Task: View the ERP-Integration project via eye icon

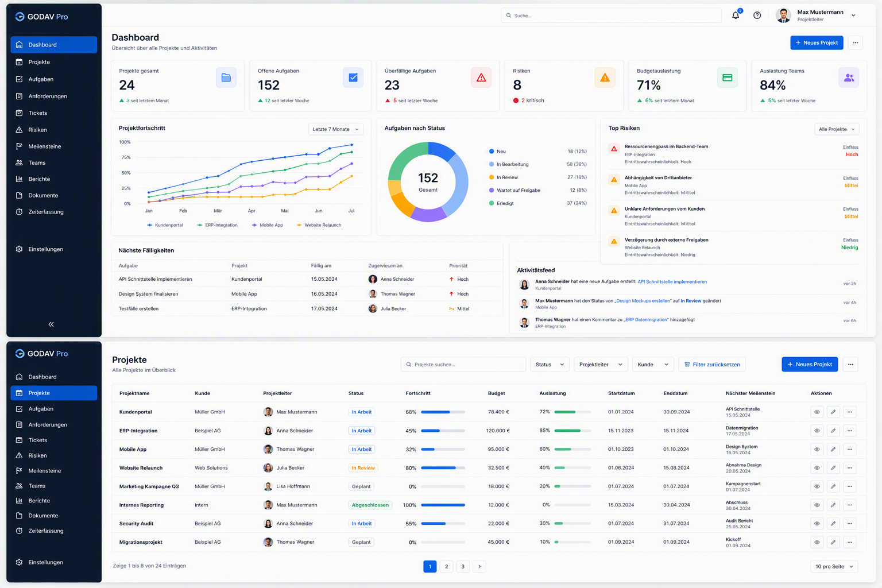Action: coord(817,431)
